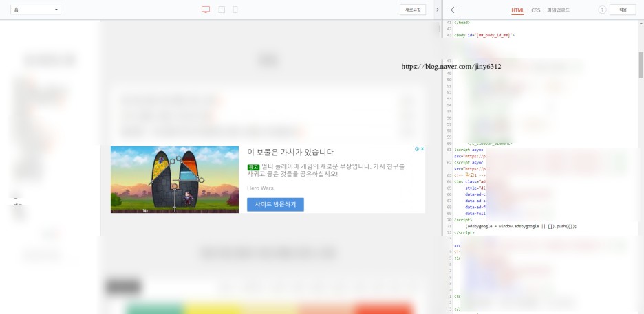Screen dimensions: 644x314
Task: Open the 파일업로드 tab
Action: point(558,10)
